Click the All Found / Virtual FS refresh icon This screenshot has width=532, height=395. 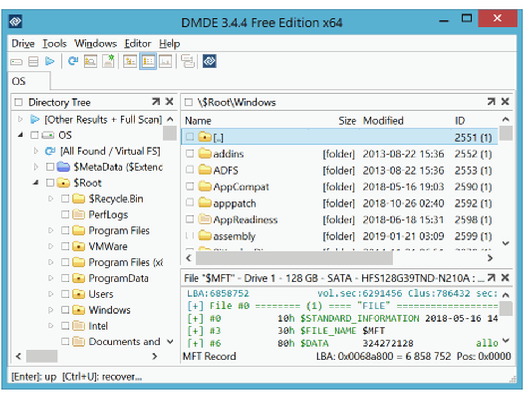coord(50,151)
